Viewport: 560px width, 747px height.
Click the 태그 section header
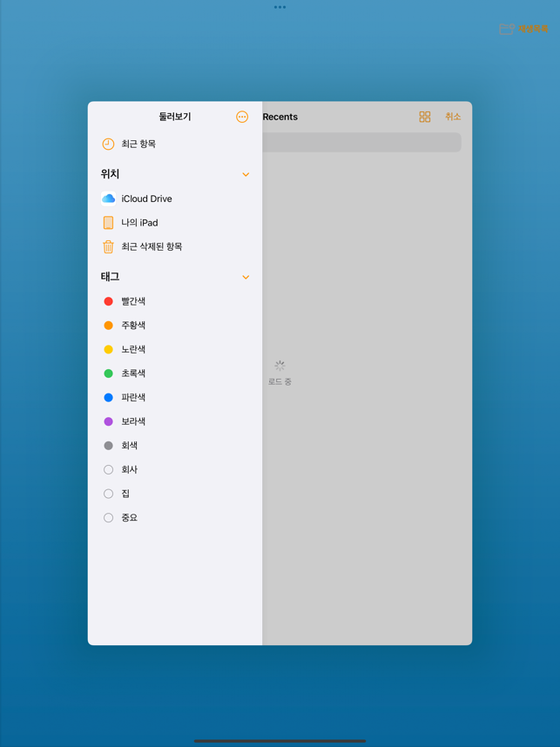coord(110,277)
